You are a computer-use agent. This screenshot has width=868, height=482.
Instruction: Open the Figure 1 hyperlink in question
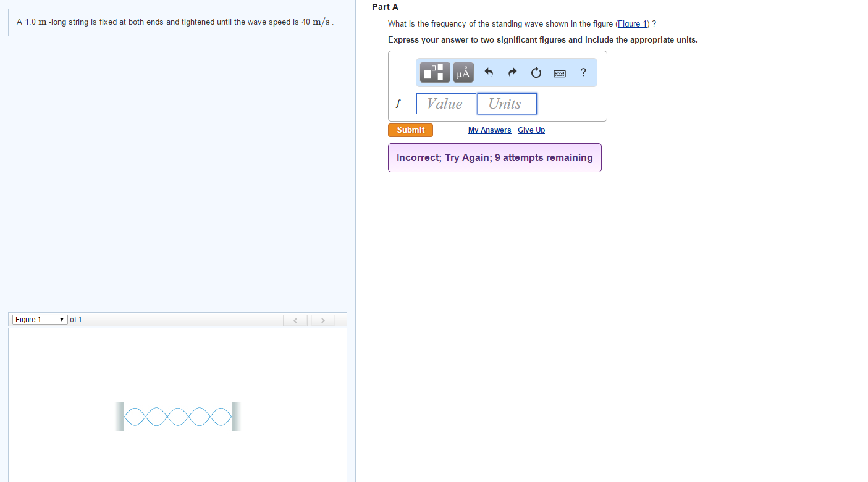(x=631, y=23)
